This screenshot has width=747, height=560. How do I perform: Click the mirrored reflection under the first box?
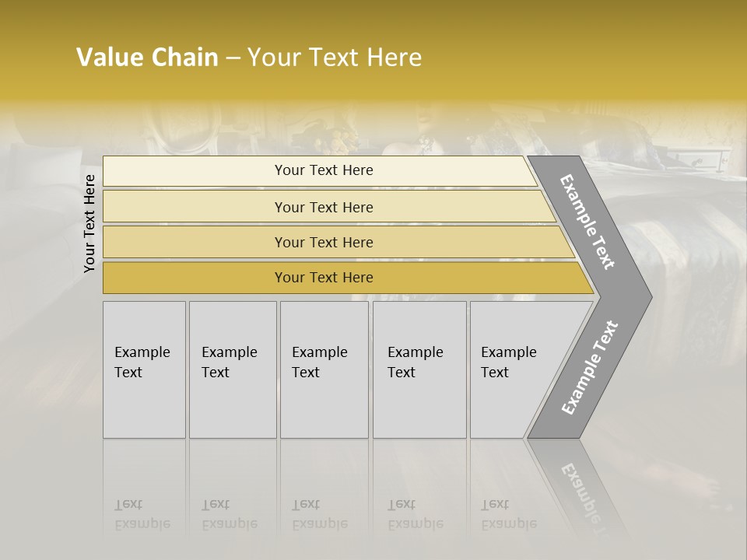click(142, 515)
